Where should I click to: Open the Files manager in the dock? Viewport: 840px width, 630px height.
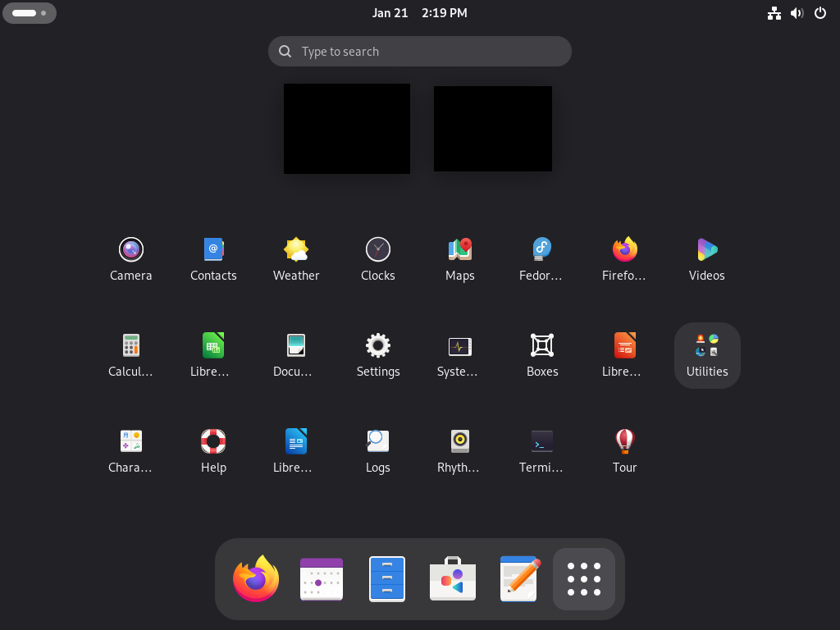click(x=387, y=578)
